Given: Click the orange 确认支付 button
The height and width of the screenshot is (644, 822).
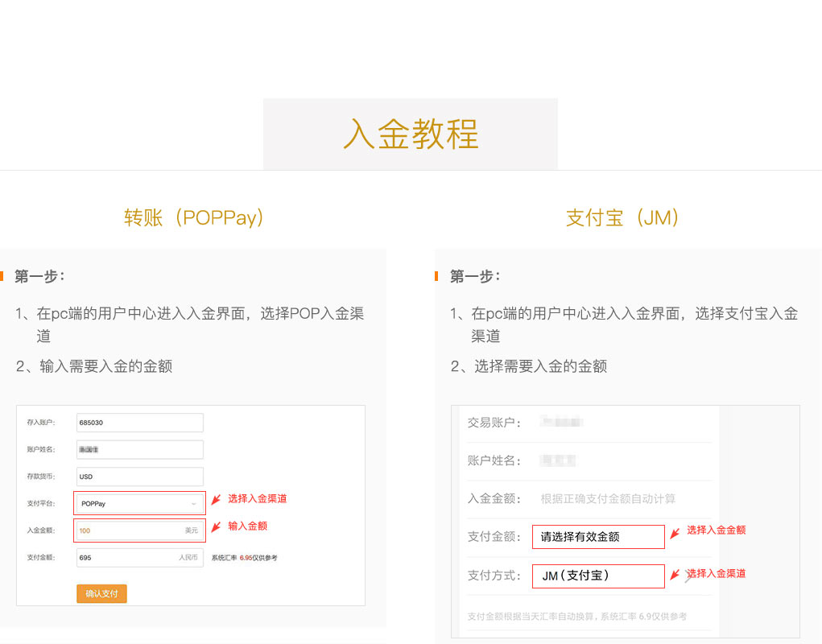Looking at the screenshot, I should [x=101, y=593].
